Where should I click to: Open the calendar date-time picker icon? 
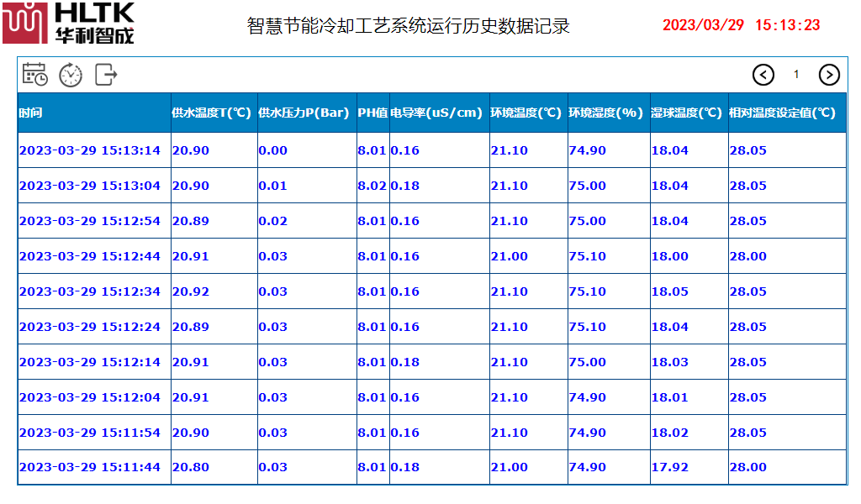coord(34,75)
